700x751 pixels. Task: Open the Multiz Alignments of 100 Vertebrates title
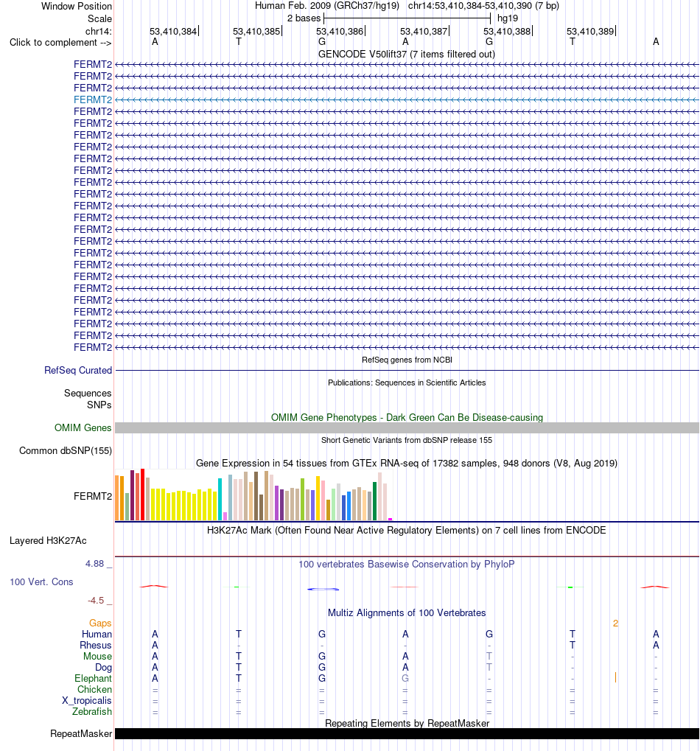click(x=407, y=613)
